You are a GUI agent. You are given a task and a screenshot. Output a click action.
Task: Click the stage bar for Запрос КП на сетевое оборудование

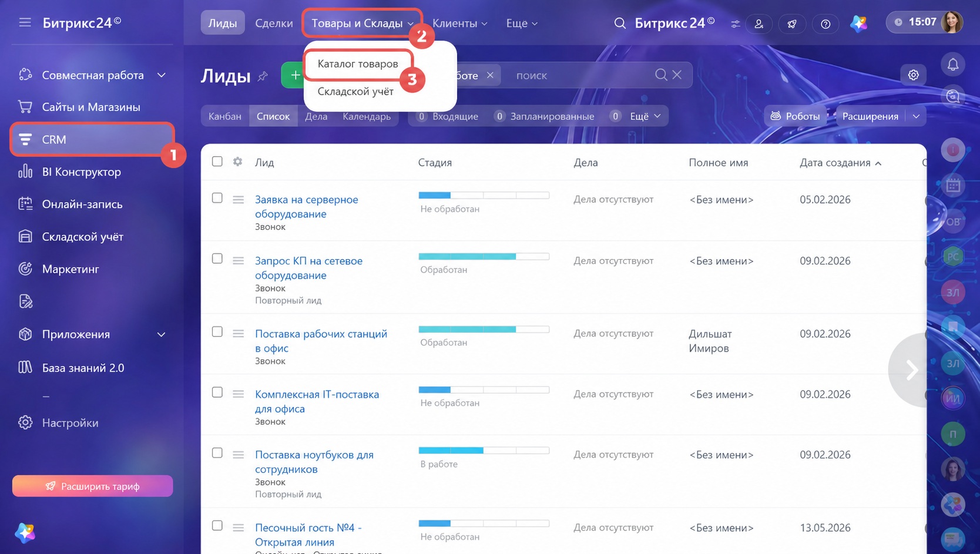[484, 256]
